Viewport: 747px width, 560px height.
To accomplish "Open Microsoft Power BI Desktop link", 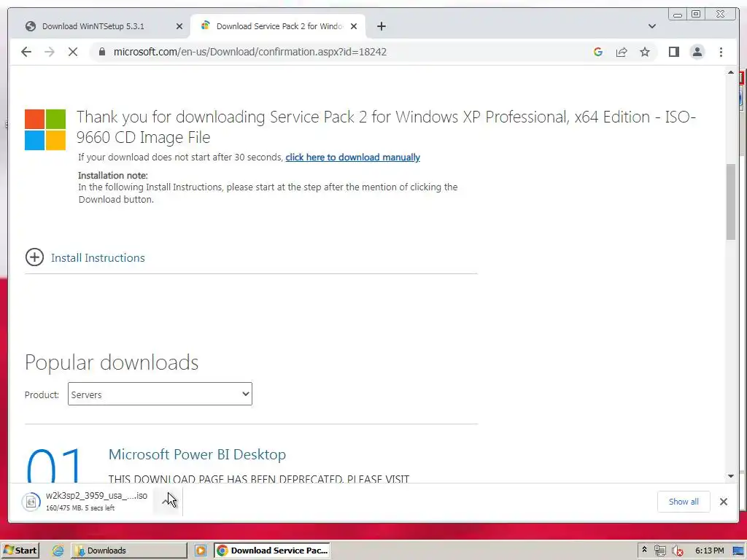I will pyautogui.click(x=197, y=454).
